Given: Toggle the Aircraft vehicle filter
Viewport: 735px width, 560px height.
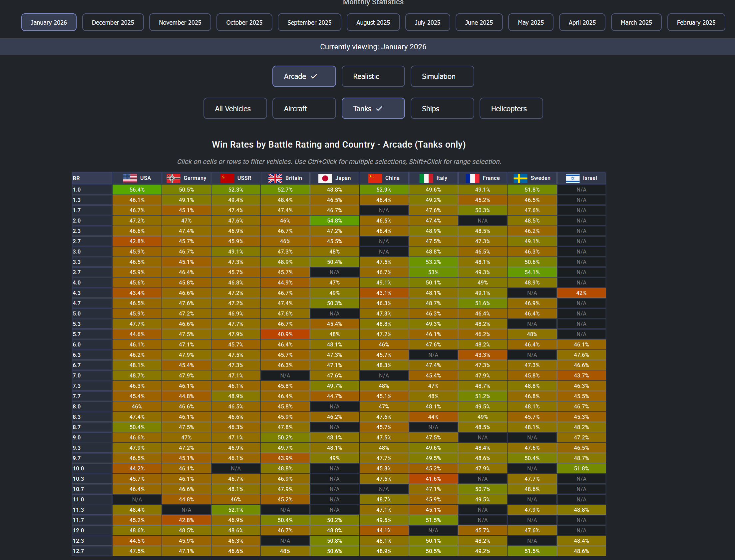Looking at the screenshot, I should 304,109.
